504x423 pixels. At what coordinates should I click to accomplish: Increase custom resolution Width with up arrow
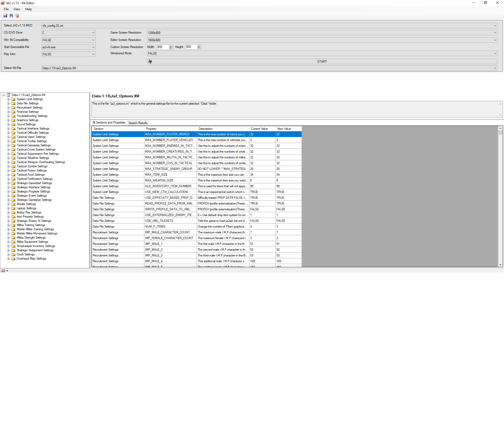[171, 46]
